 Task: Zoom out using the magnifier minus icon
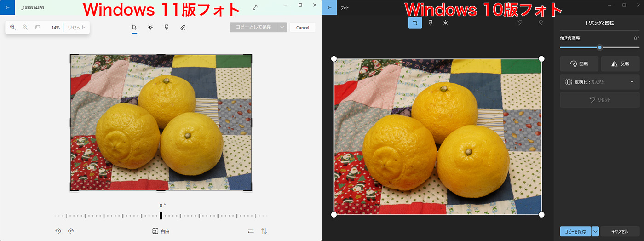point(25,28)
